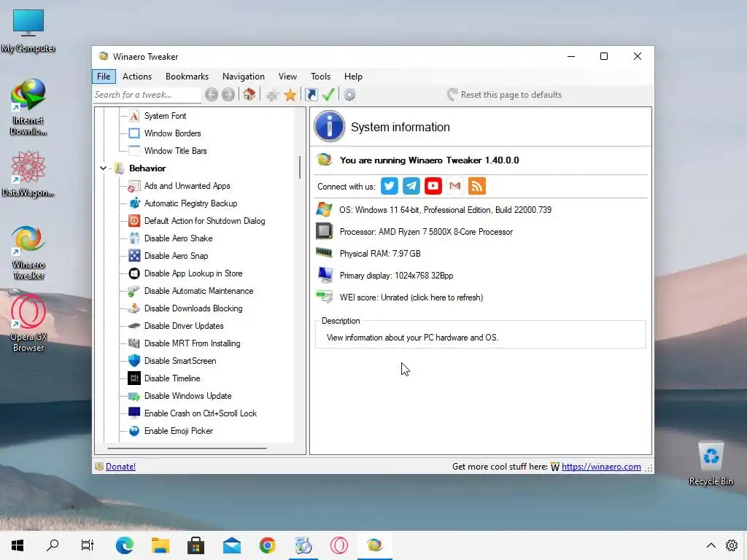Click the Automatic Registry Backup icon

pyautogui.click(x=134, y=203)
